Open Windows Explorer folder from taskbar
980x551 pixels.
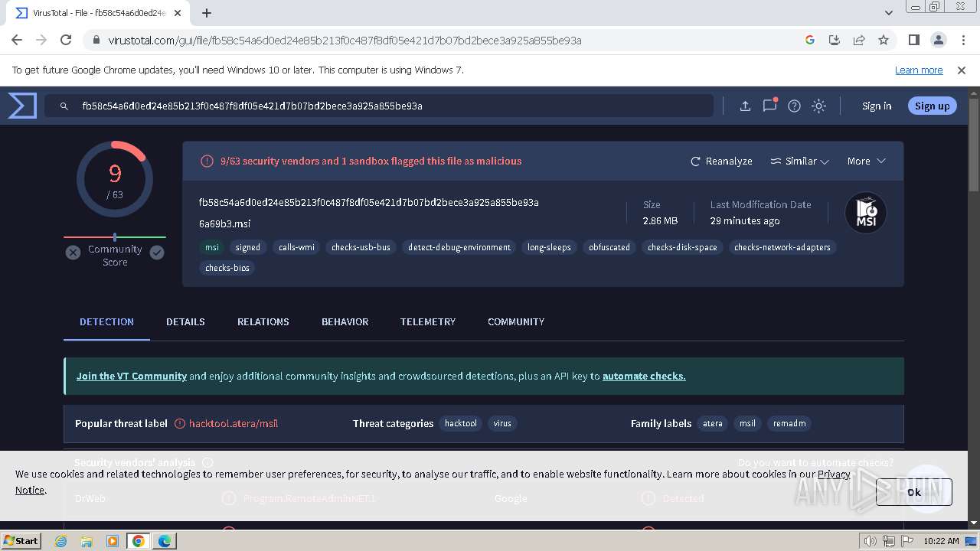pyautogui.click(x=87, y=541)
